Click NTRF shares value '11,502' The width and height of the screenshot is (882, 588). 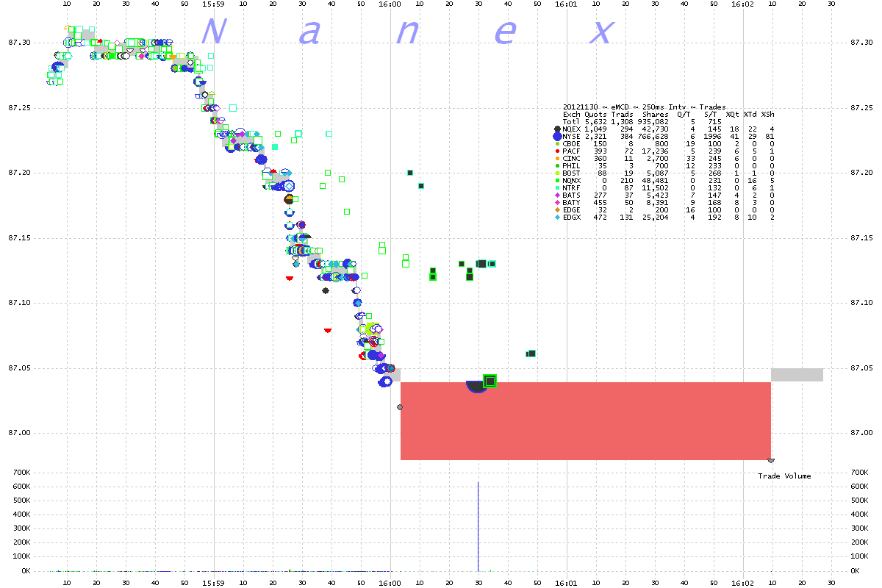click(x=656, y=188)
